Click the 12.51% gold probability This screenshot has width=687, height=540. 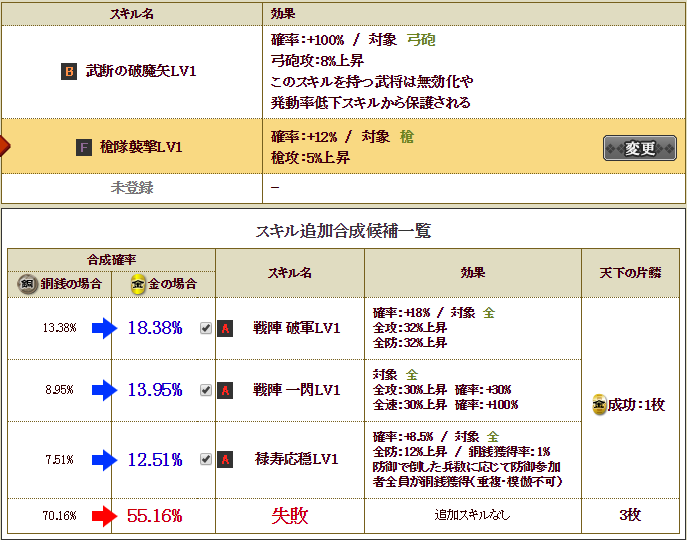pyautogui.click(x=155, y=460)
